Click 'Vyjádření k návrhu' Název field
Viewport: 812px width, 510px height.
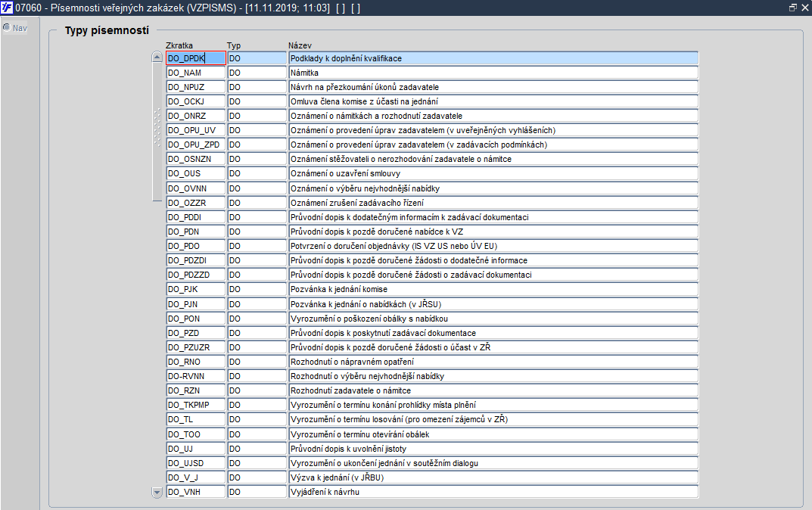[x=493, y=492]
